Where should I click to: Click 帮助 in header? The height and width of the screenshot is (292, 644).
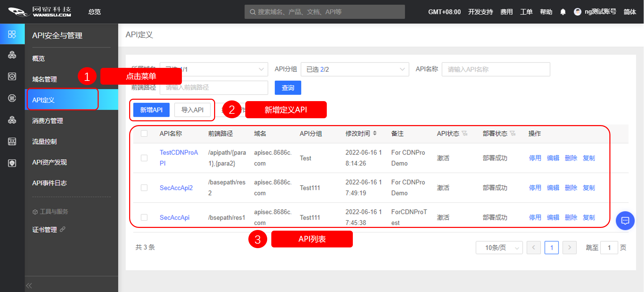(x=546, y=12)
